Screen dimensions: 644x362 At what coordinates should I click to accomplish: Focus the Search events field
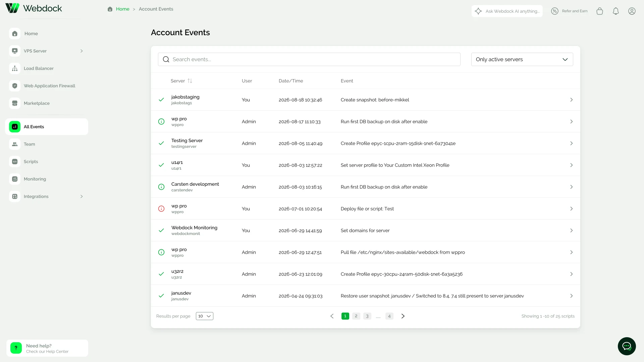(x=309, y=59)
